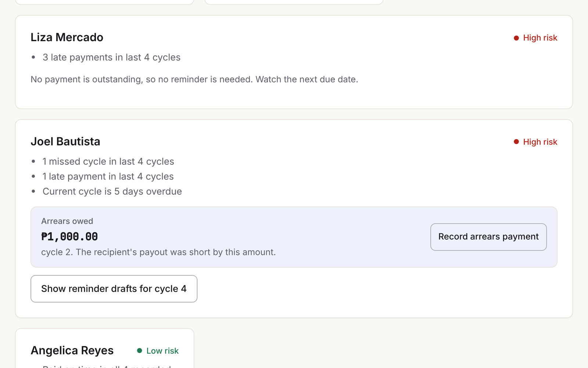The height and width of the screenshot is (368, 588).
Task: Click '1 late payment in last 4 cycles'
Action: point(108,177)
